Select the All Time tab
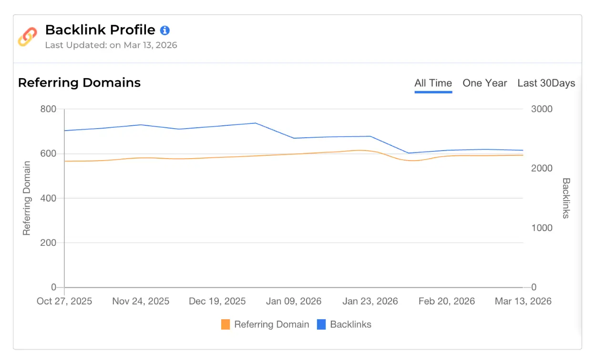This screenshot has height=364, width=595. pos(433,82)
